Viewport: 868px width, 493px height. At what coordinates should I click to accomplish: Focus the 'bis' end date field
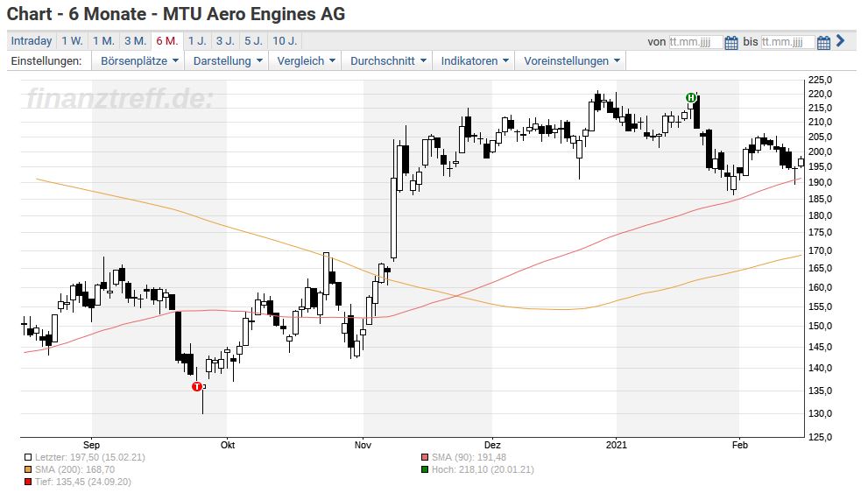787,42
